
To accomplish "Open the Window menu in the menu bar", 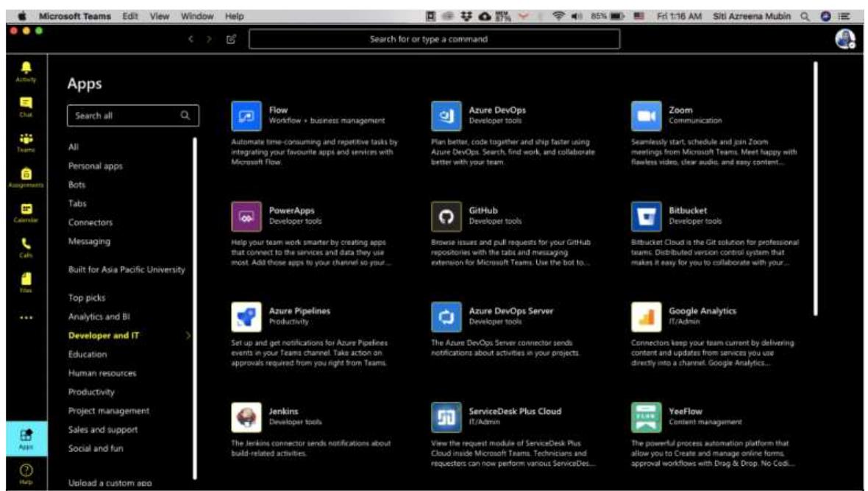I will [x=197, y=16].
